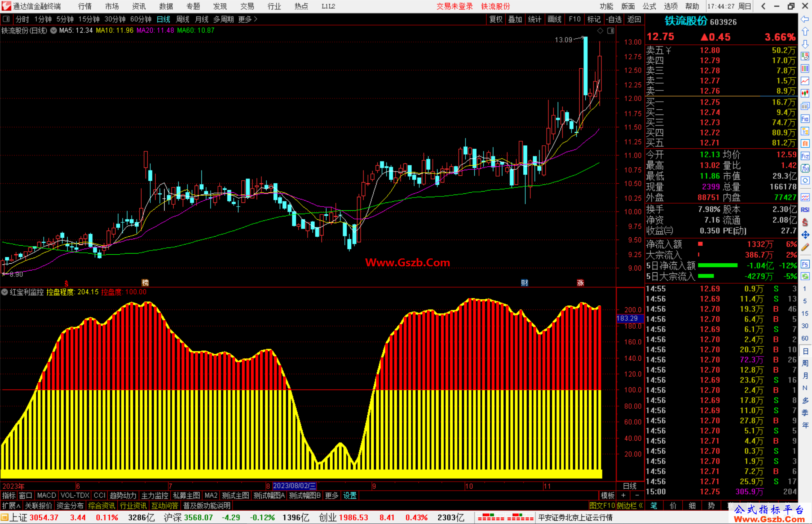
Task: Open the 行情 menu
Action: [x=85, y=6]
